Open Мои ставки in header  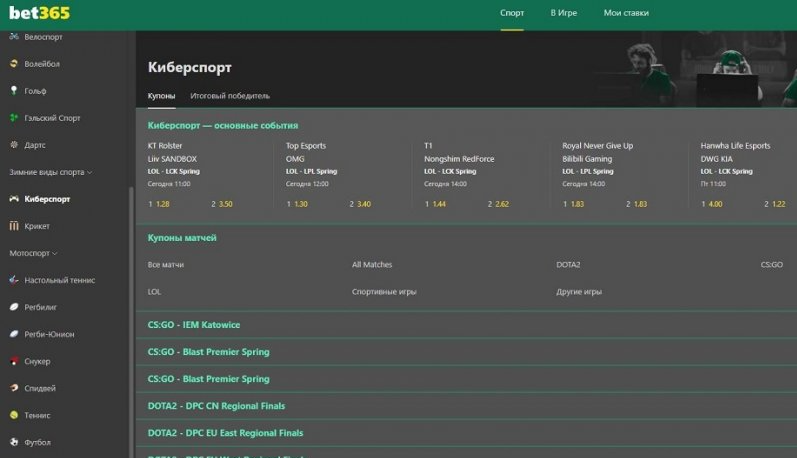click(626, 13)
